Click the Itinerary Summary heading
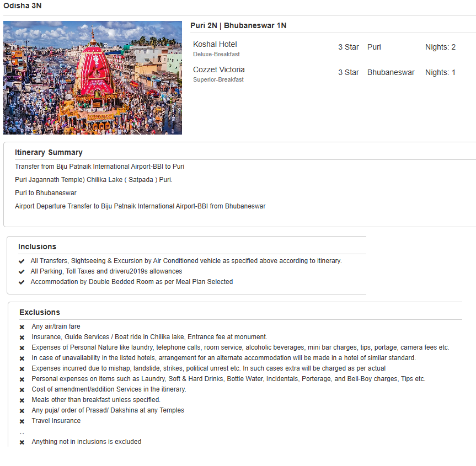Image resolution: width=476 pixels, height=466 pixels. point(49,152)
